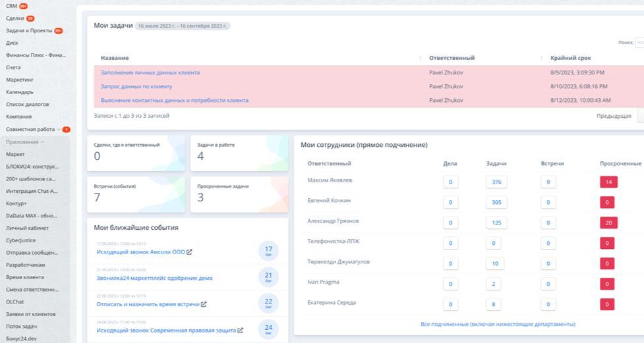Open event Звонилка24 маркетплейс одобрение демо

pyautogui.click(x=154, y=278)
